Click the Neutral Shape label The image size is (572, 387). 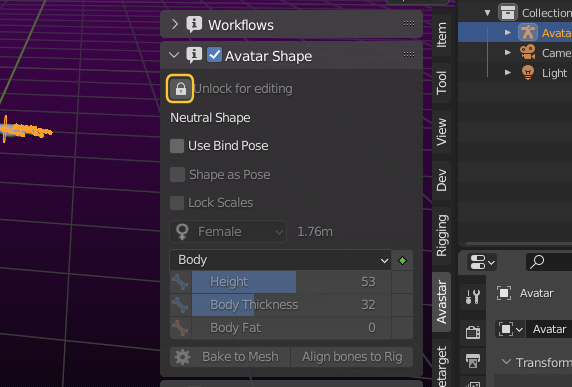[210, 118]
